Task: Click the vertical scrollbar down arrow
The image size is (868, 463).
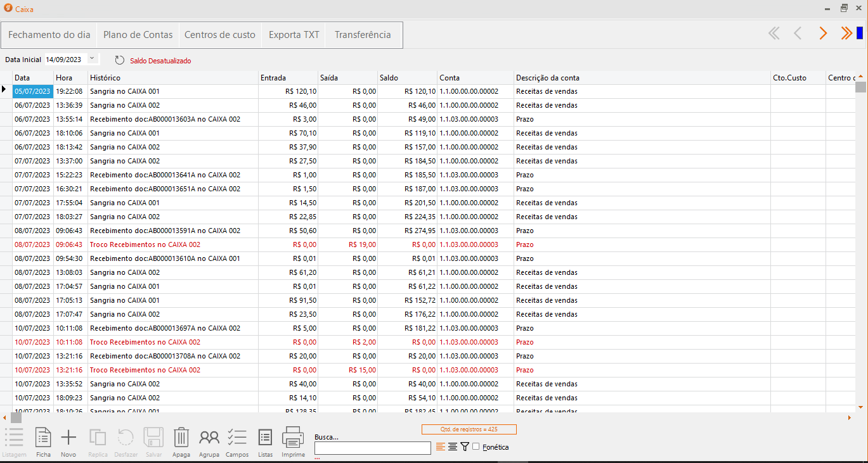Action: click(x=860, y=407)
